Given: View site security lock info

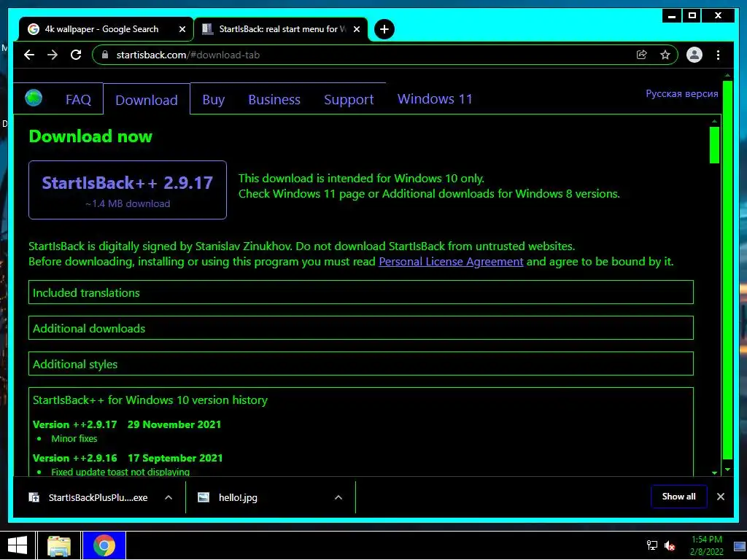Looking at the screenshot, I should point(105,55).
